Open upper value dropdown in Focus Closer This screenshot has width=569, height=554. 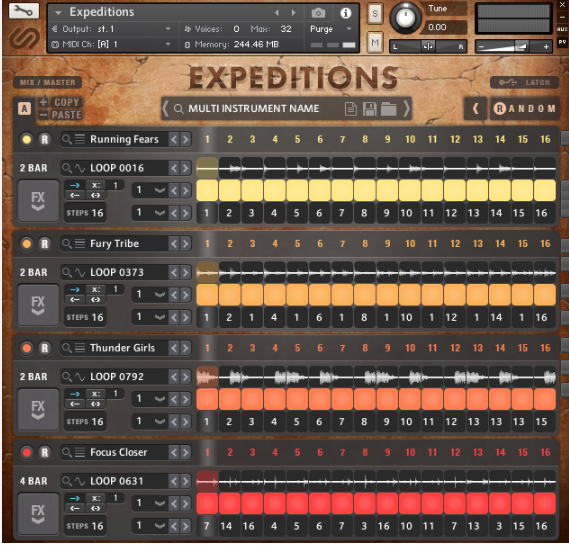[x=160, y=503]
